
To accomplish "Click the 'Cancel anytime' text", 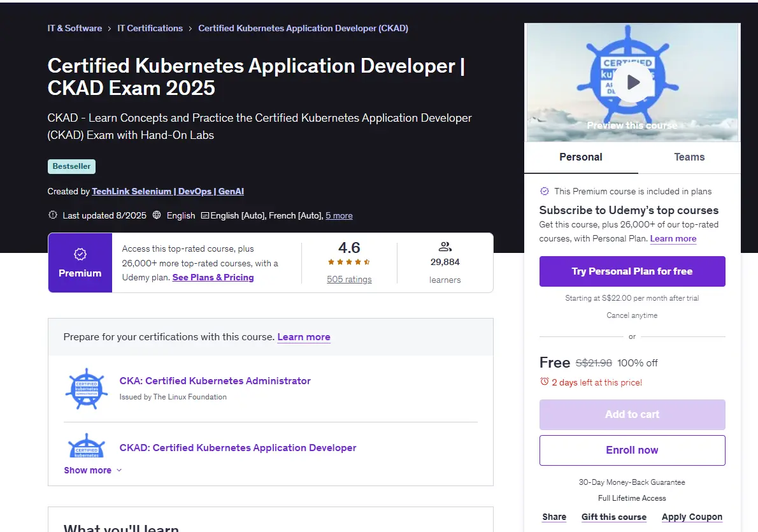I will tap(632, 315).
